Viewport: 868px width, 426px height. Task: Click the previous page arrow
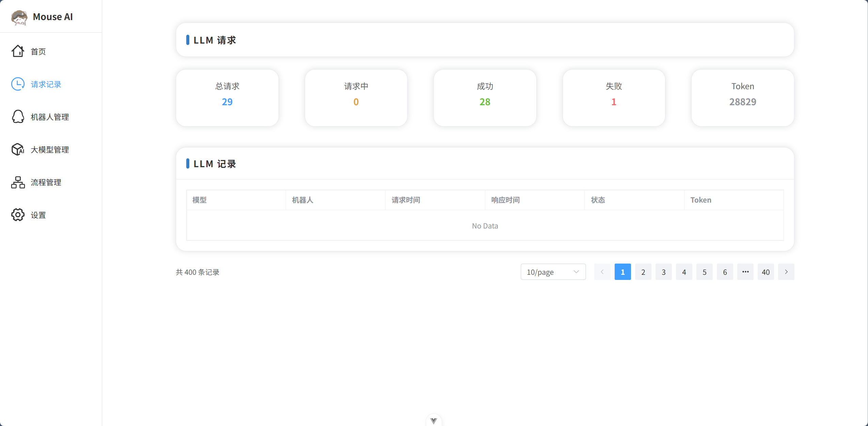coord(602,272)
